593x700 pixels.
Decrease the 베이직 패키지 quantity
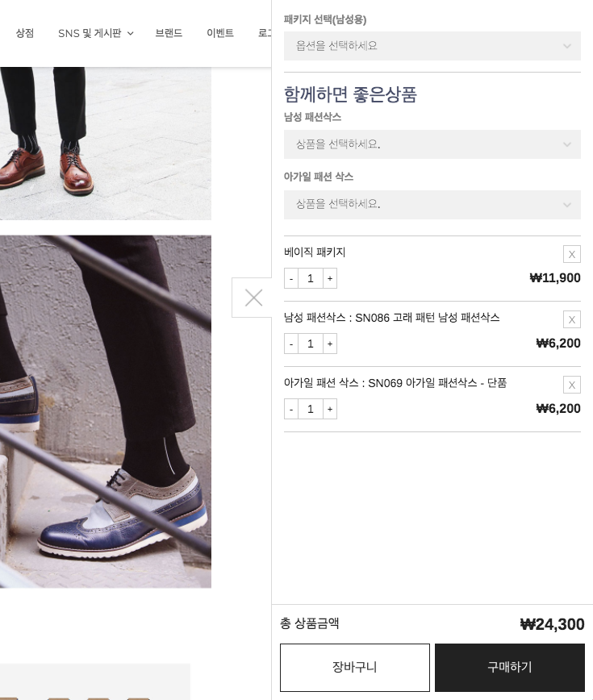[x=291, y=278]
